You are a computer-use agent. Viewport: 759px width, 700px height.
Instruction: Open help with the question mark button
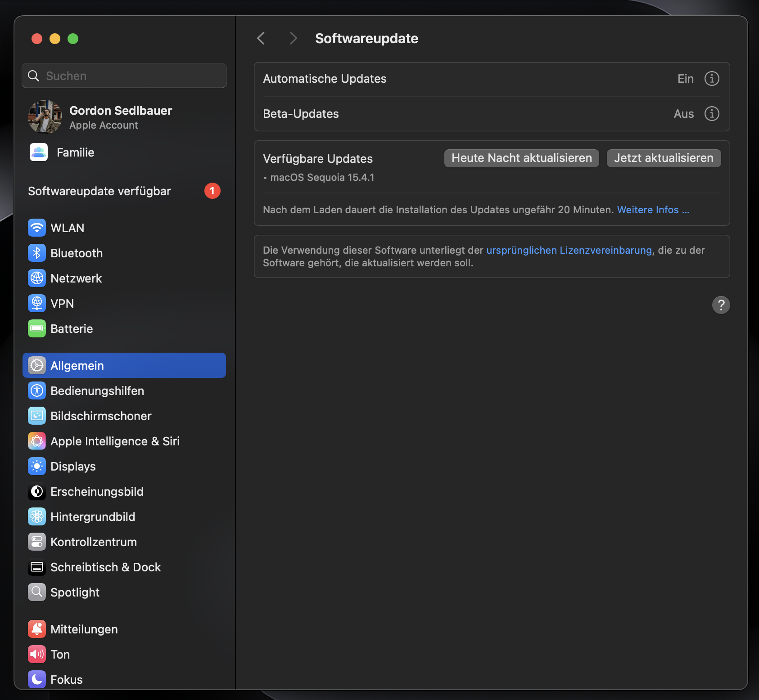(721, 305)
